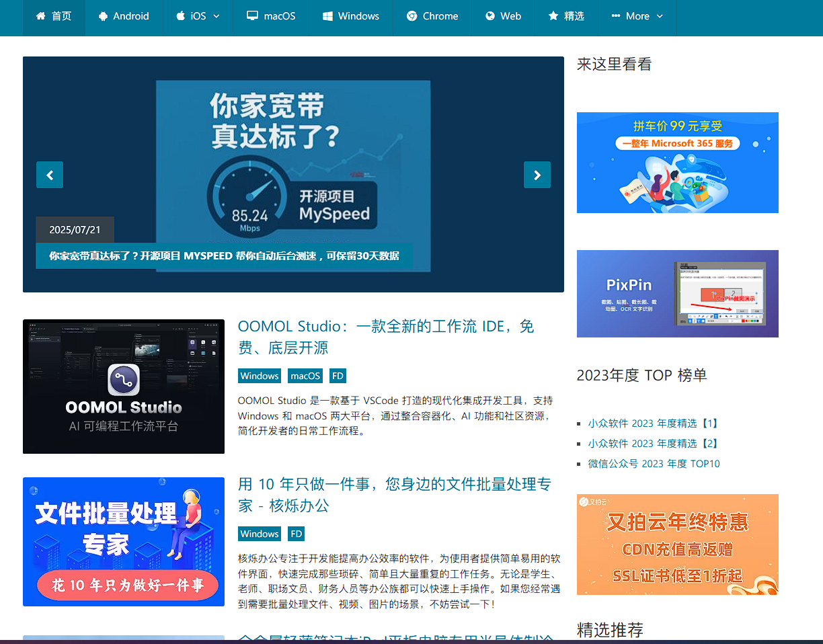Open the 又拍云年终特惠 ad banner
Screen dimensions: 823x644
[678, 545]
